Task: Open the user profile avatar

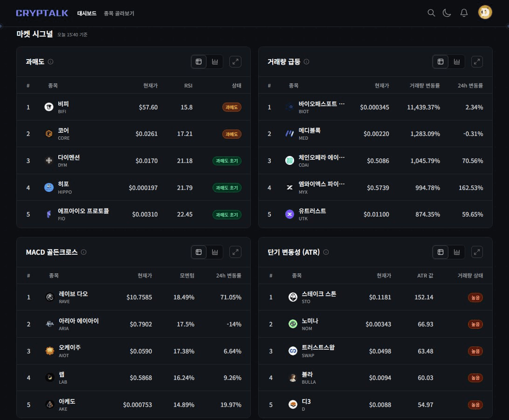Action: (485, 13)
